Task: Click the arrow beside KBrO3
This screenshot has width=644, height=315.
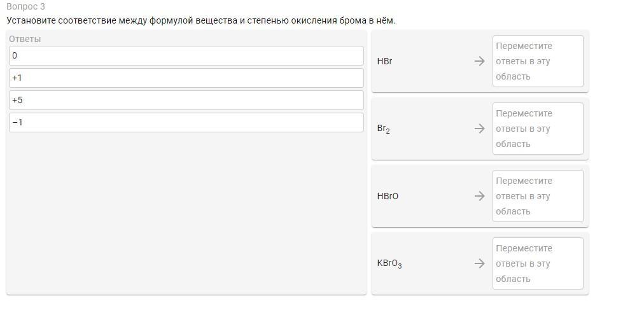Action: [x=479, y=263]
